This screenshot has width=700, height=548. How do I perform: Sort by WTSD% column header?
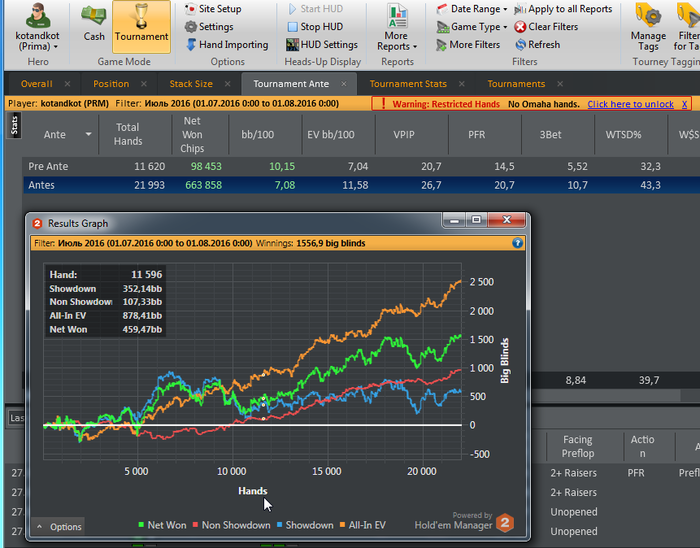tap(623, 134)
